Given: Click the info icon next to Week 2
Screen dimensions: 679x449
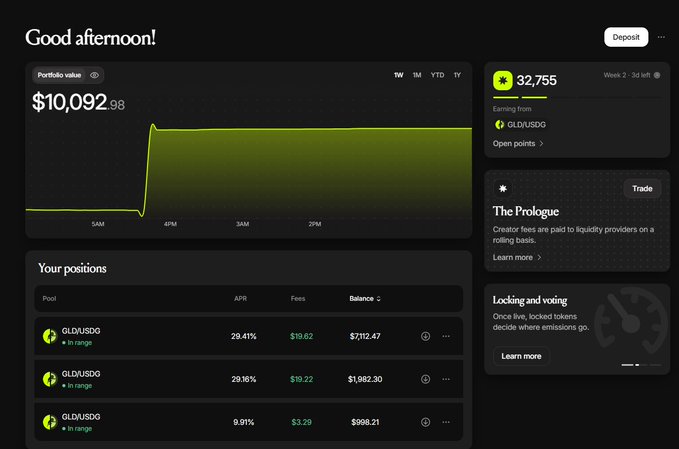Looking at the screenshot, I should (657, 75).
